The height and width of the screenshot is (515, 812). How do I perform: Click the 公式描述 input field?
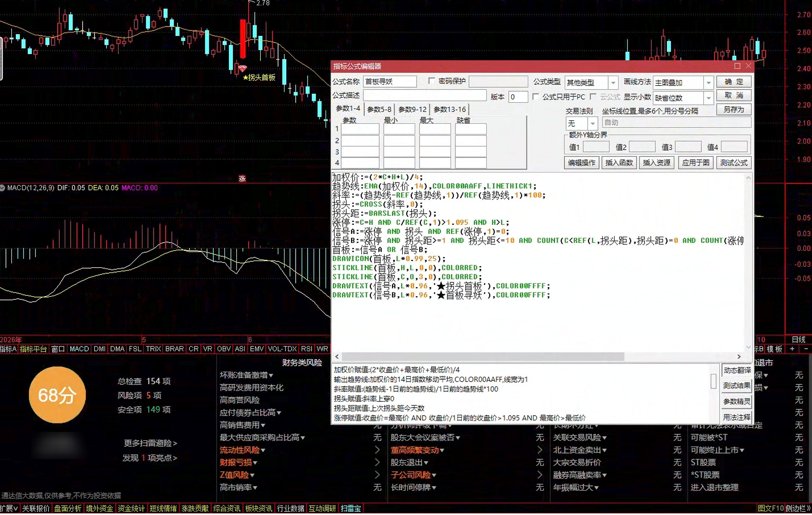click(x=425, y=95)
